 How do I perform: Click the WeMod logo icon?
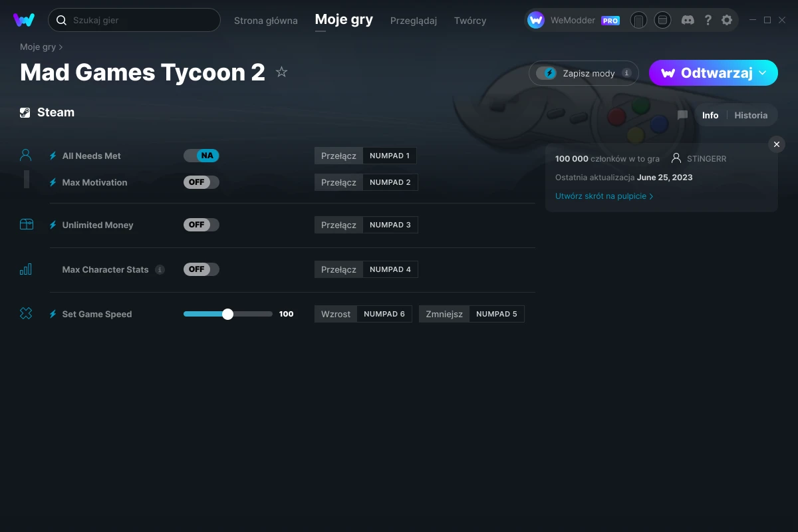click(x=24, y=20)
